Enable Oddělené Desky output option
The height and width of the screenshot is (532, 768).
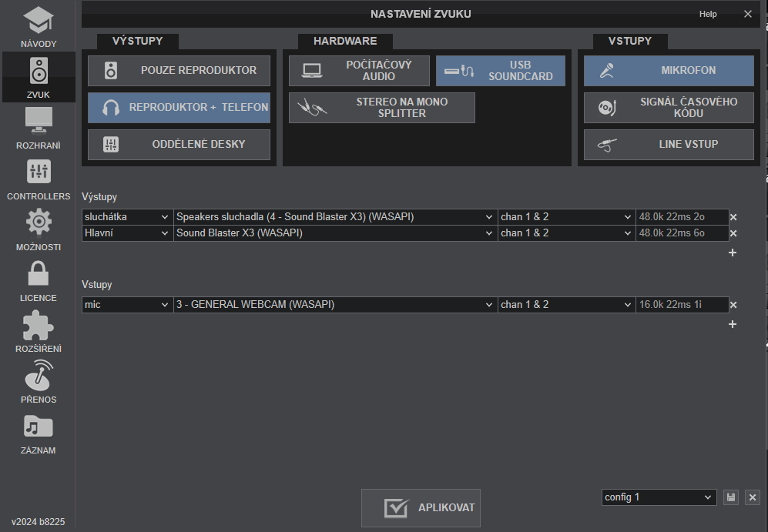pos(179,145)
